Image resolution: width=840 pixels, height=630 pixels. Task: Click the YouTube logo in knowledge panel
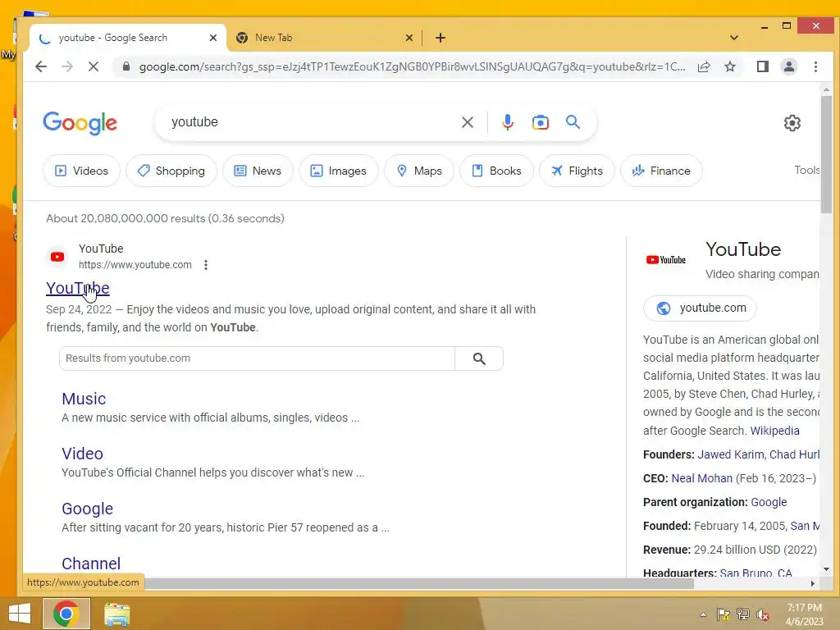(666, 260)
